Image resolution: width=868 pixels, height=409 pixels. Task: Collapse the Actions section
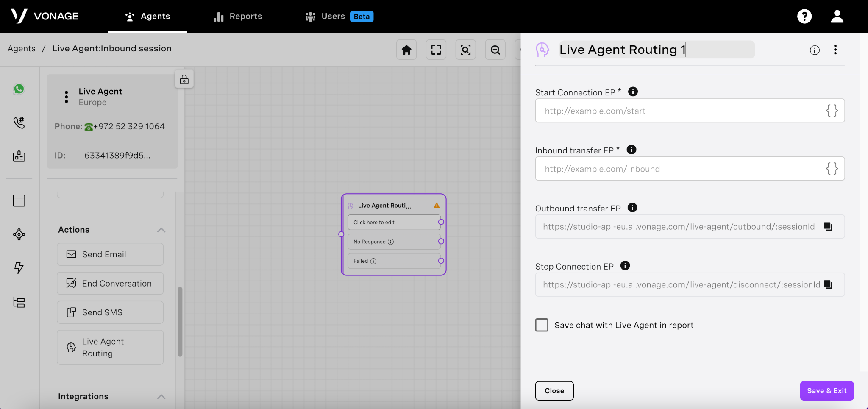pos(161,230)
